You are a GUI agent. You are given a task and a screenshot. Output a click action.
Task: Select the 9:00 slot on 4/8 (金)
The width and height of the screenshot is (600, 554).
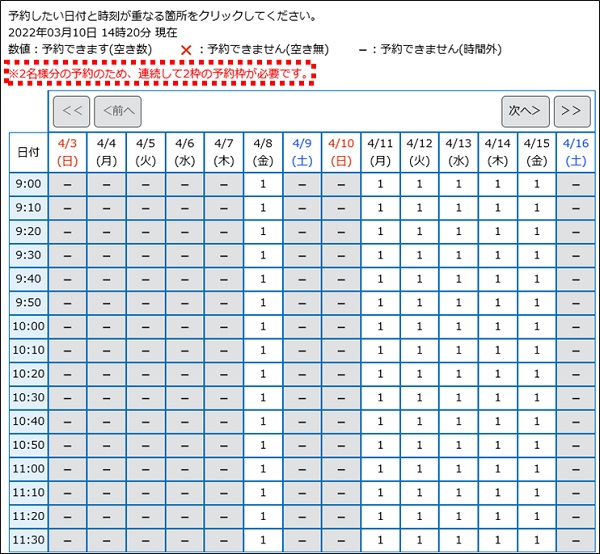click(263, 184)
